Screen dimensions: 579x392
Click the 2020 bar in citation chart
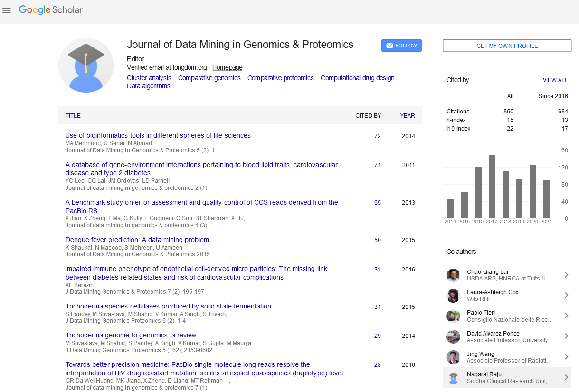click(533, 192)
